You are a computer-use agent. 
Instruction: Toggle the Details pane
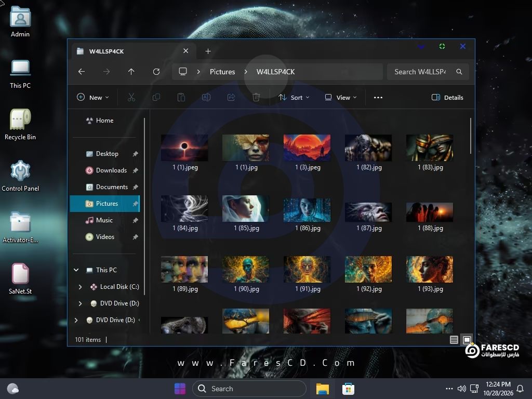point(447,97)
